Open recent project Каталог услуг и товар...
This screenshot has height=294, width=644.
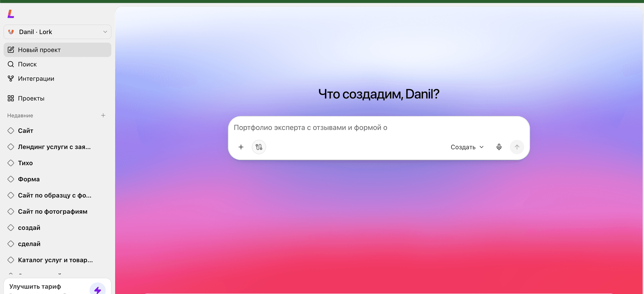pos(57,260)
